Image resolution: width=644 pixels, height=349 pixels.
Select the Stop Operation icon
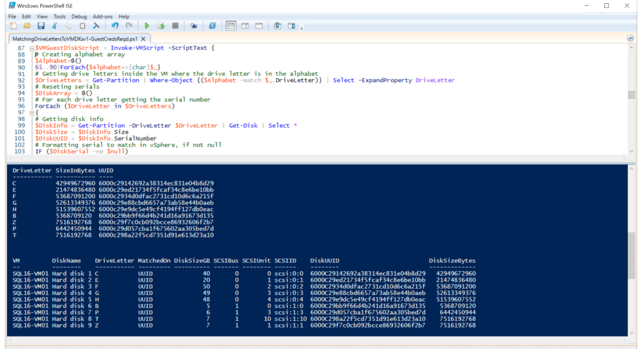click(x=175, y=25)
